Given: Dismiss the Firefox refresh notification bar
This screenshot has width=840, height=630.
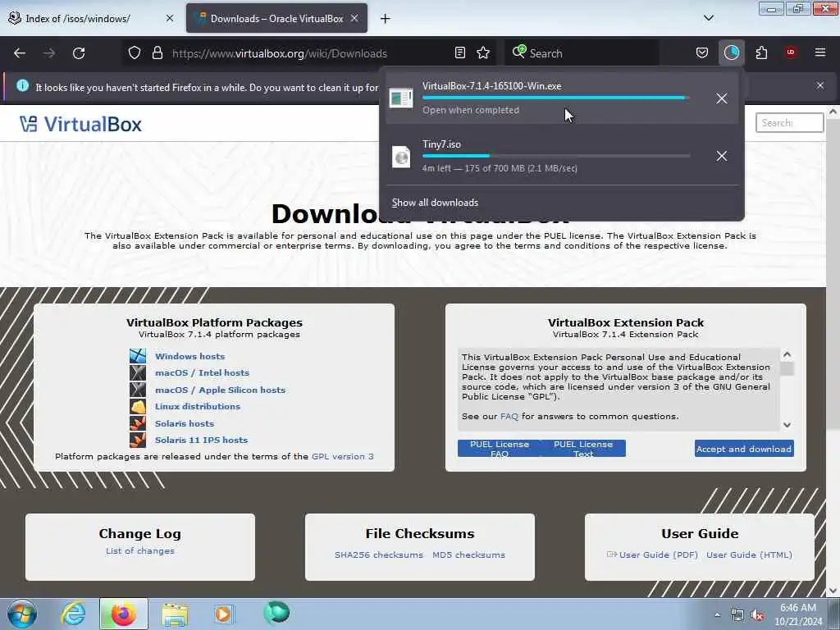Looking at the screenshot, I should [820, 85].
